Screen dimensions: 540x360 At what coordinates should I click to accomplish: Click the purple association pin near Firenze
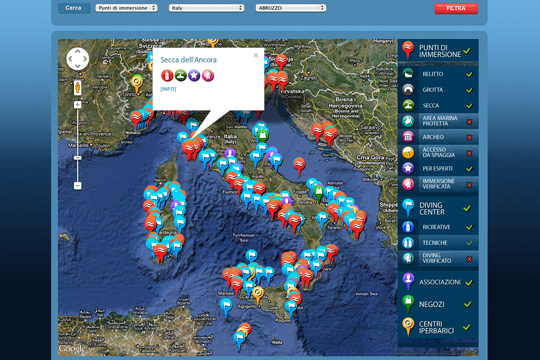pos(230,154)
